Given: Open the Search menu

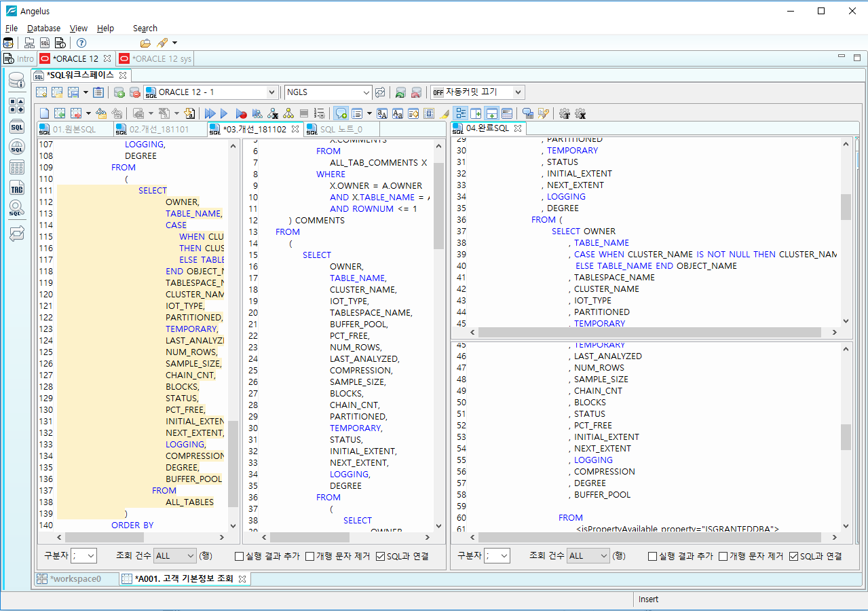Looking at the screenshot, I should coord(145,29).
